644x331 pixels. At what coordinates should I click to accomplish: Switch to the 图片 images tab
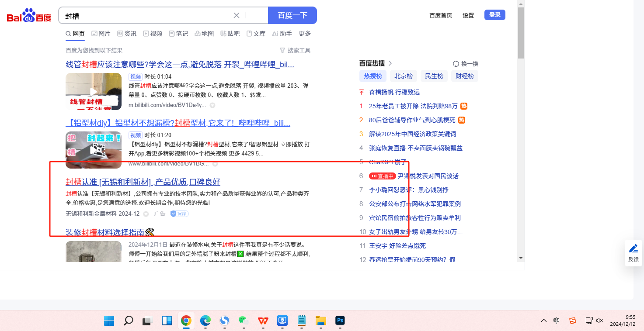(101, 34)
